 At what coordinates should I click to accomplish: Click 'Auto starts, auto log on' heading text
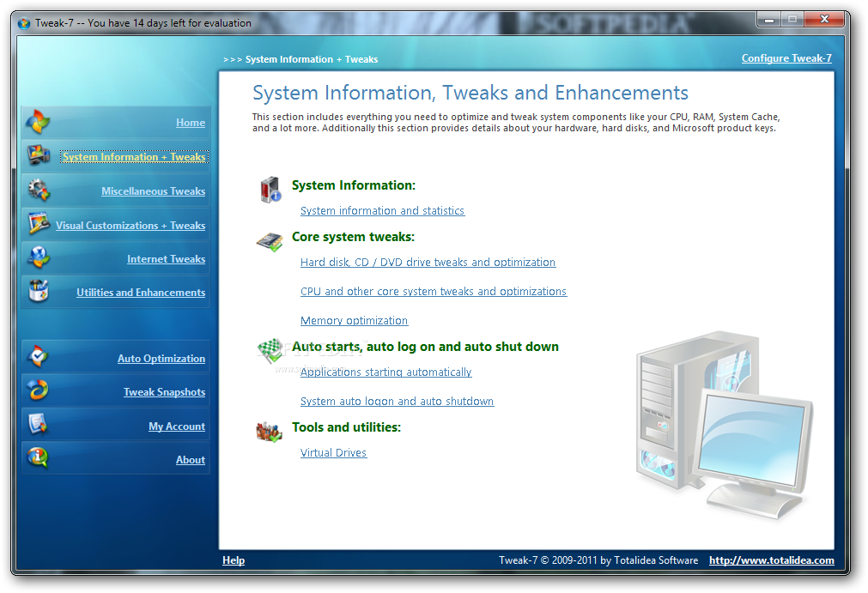pyautogui.click(x=425, y=347)
